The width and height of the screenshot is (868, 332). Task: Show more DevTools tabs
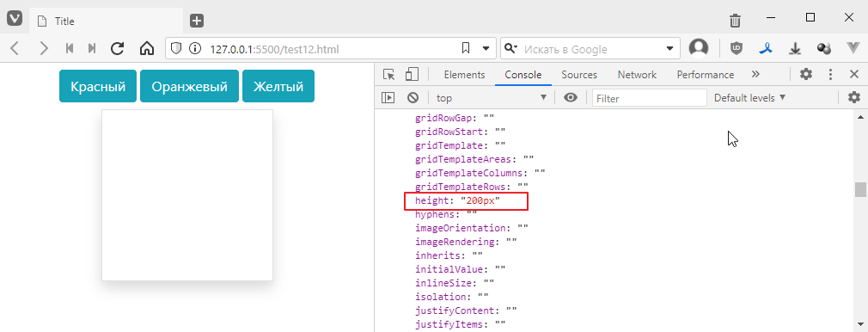click(755, 74)
